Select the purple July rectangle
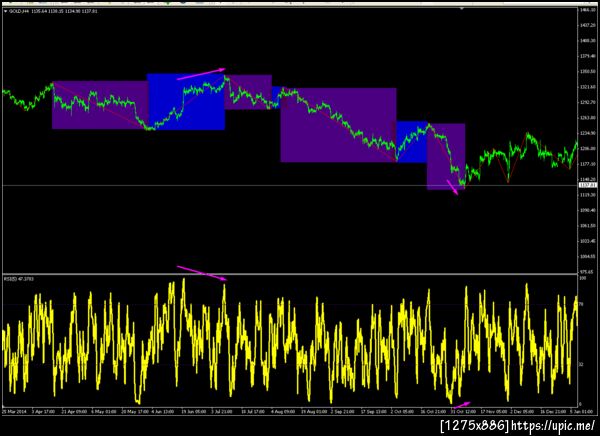Screen dimensions: 600x436 point(248,92)
